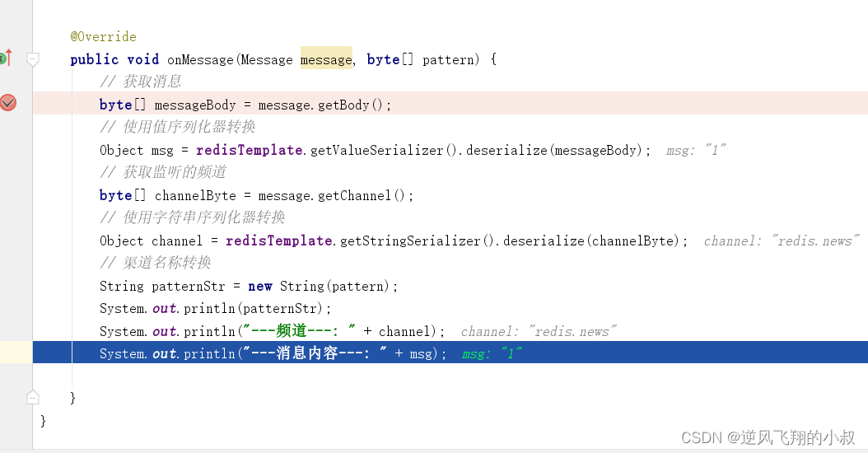Click getValueSerializer() method call
Viewport: 868px width, 453px height.
tap(385, 150)
